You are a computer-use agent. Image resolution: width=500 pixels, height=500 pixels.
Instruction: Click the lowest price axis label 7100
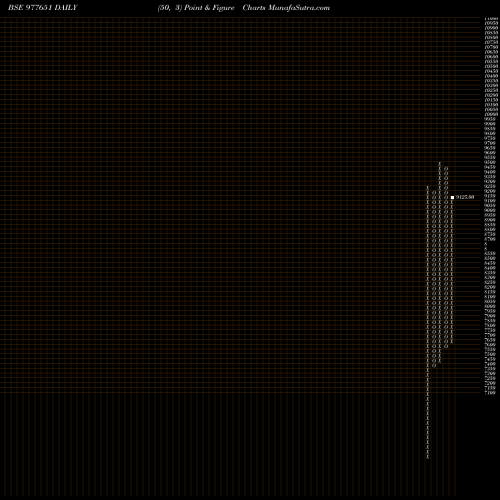pos(490,393)
